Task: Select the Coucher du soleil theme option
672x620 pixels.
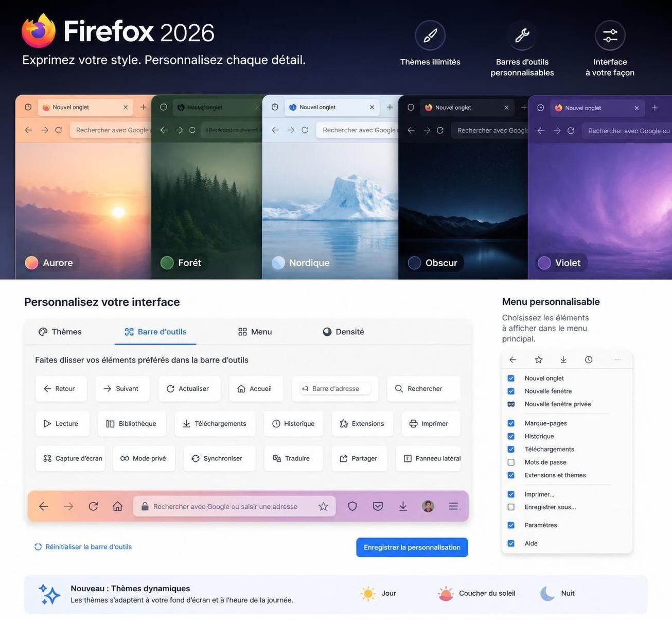Action: [476, 593]
